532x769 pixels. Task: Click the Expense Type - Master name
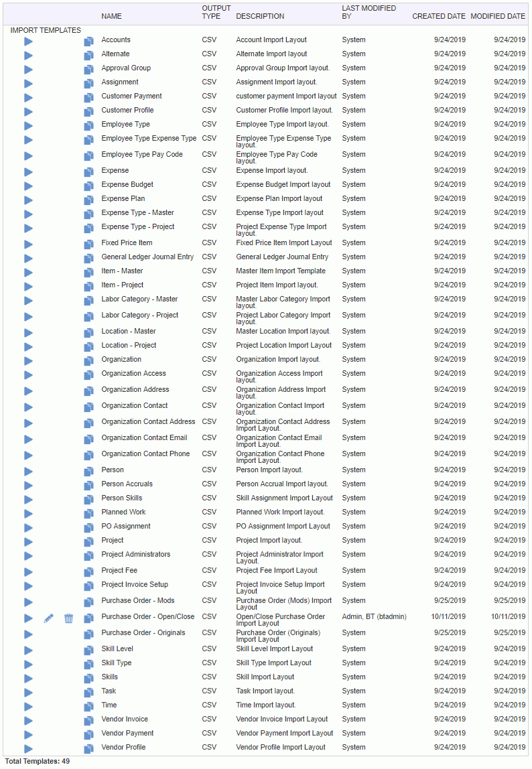[x=137, y=212]
